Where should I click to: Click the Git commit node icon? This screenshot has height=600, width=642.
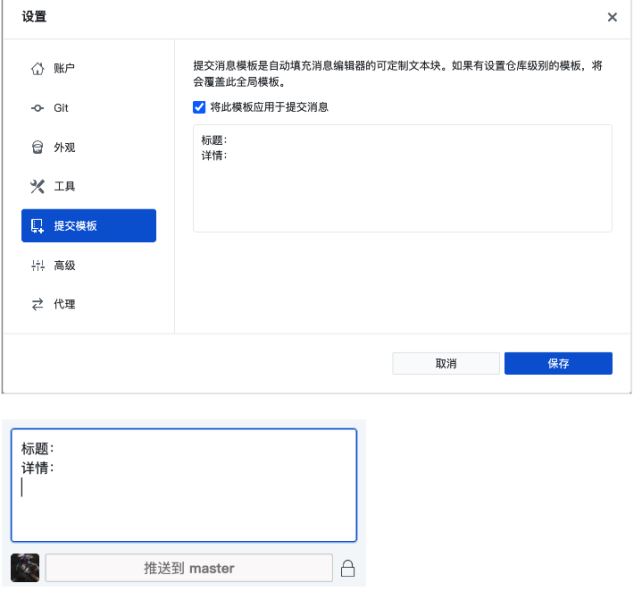click(37, 108)
